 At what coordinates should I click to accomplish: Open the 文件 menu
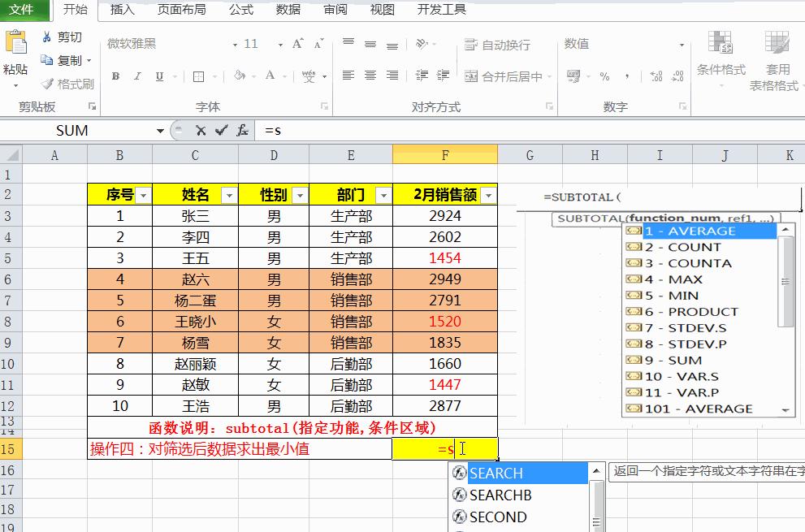tap(24, 11)
